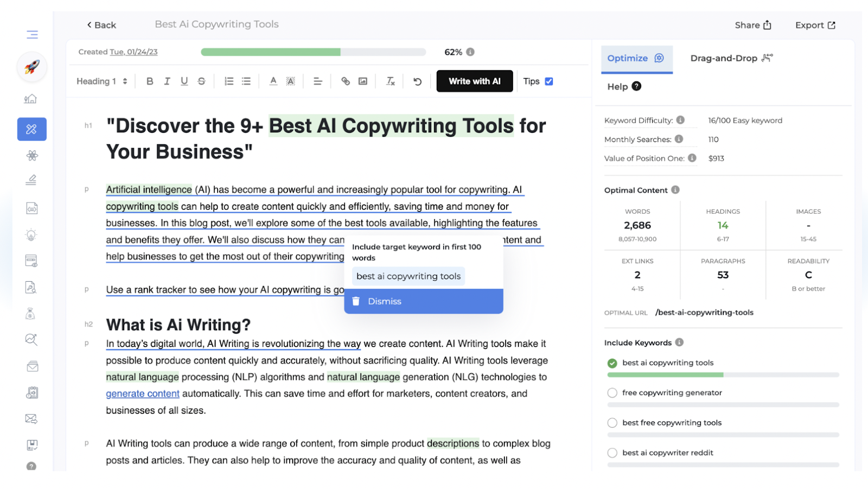Click the optimal URL /best-ai-copywriting-tools

[704, 313]
